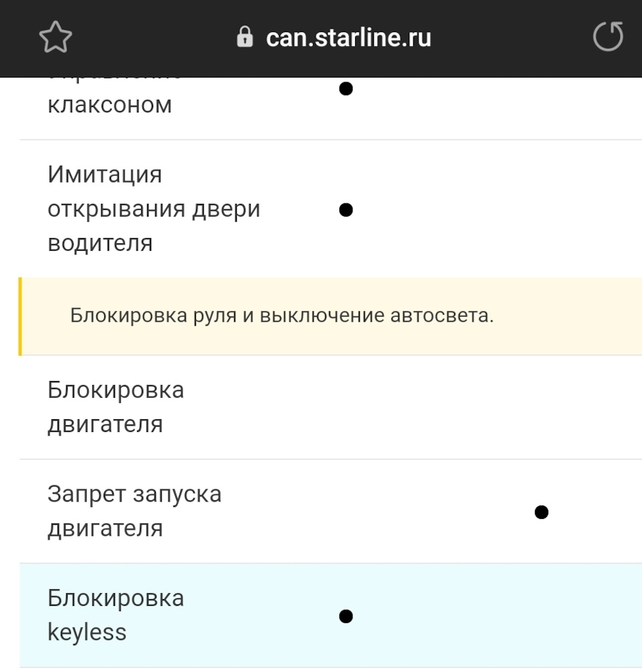Click the padlock security icon
The height and width of the screenshot is (672, 642).
point(245,37)
